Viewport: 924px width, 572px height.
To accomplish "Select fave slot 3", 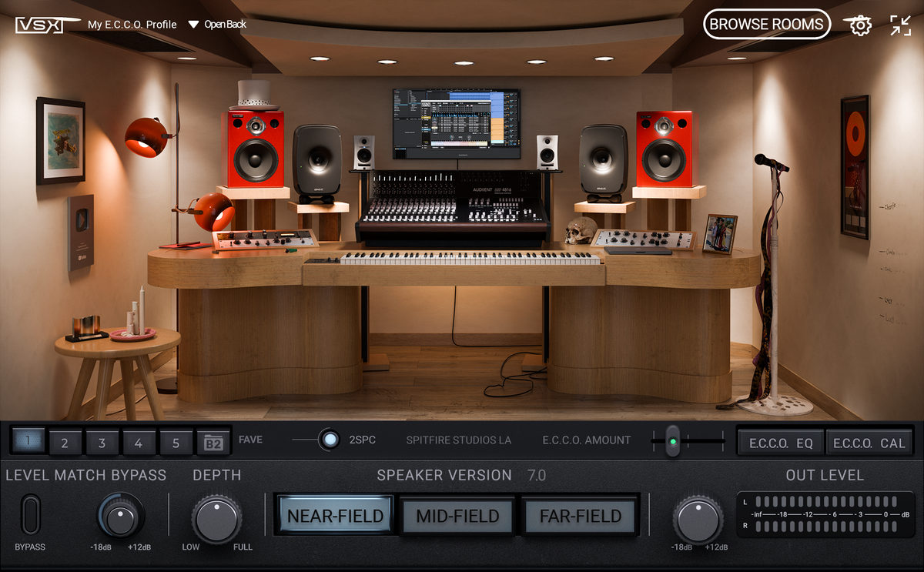I will pyautogui.click(x=102, y=442).
